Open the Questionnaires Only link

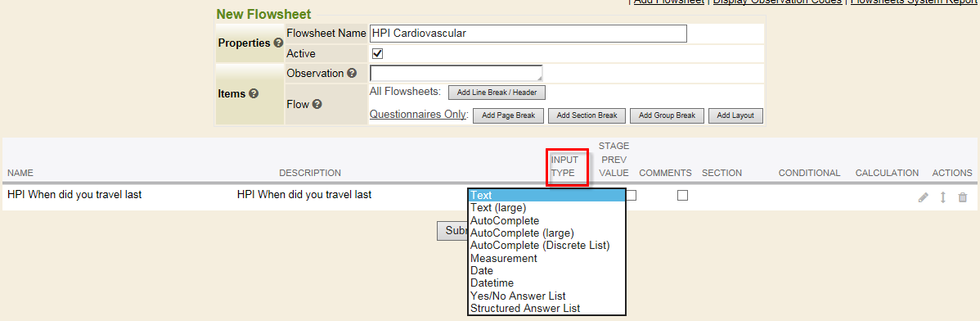417,115
